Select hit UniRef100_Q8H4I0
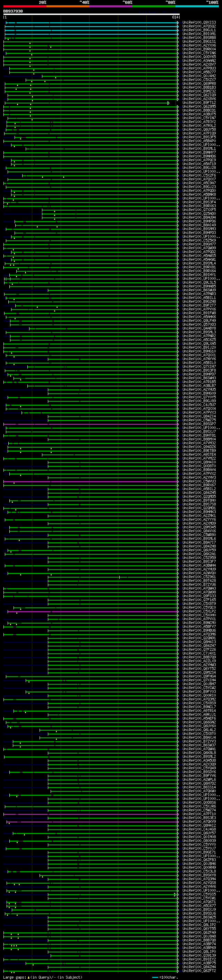Screen dimensions: 222x980 pyautogui.click(x=199, y=462)
